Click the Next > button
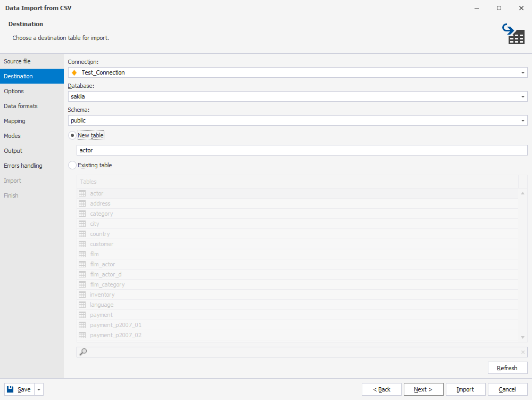 tap(423, 389)
